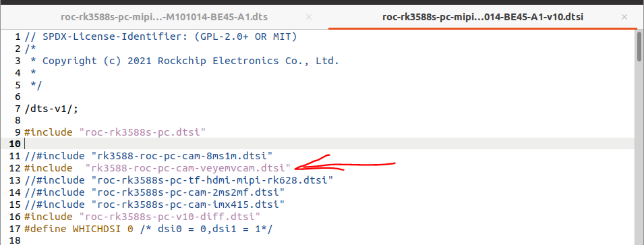
Task: Click line number 1 in the gutter
Action: point(18,37)
